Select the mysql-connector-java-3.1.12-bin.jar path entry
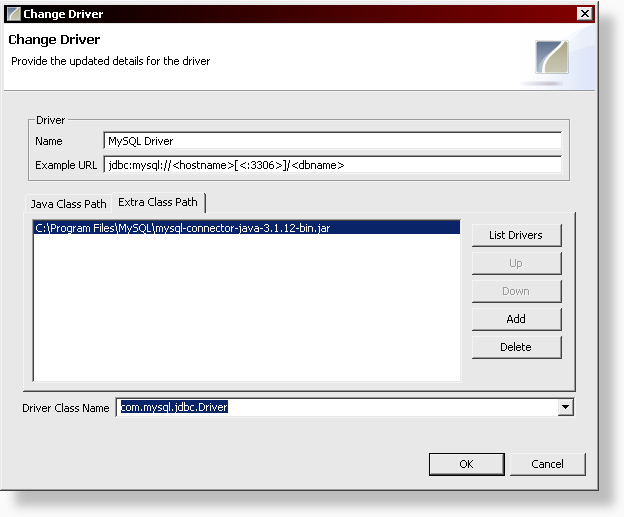The height and width of the screenshot is (517, 624). [247, 228]
